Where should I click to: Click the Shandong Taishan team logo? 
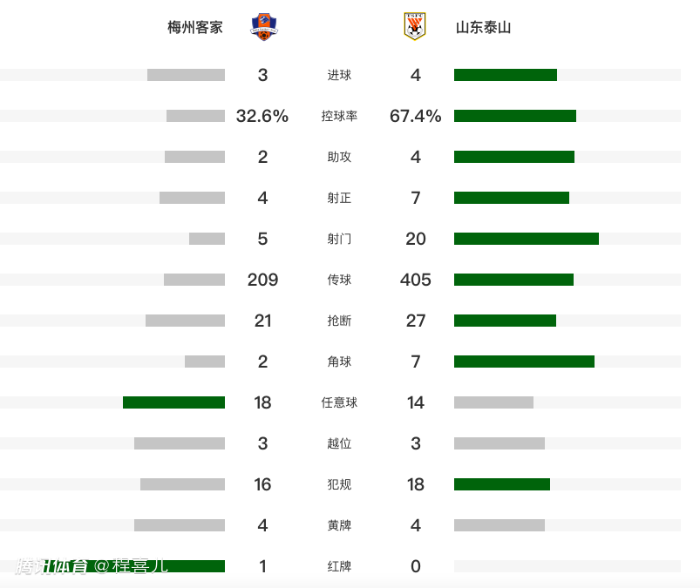coord(415,27)
